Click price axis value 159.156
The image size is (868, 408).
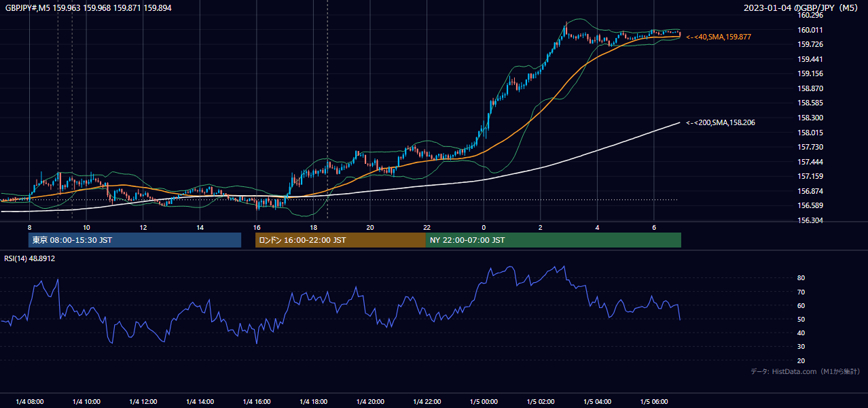811,73
